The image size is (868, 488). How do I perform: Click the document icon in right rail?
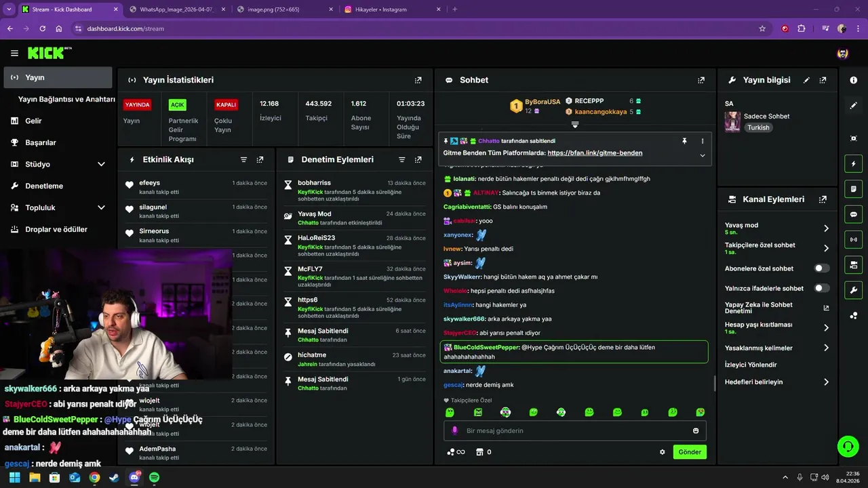click(853, 189)
